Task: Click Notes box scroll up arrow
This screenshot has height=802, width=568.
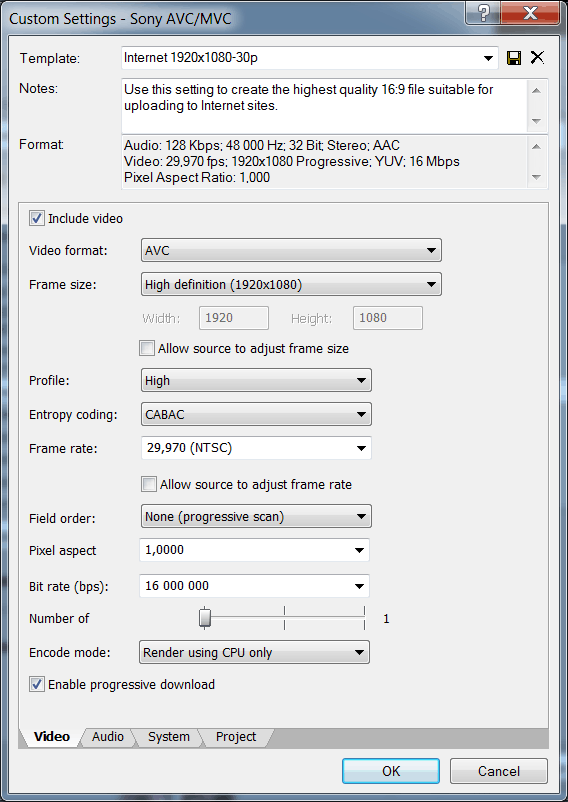Action: pyautogui.click(x=536, y=91)
